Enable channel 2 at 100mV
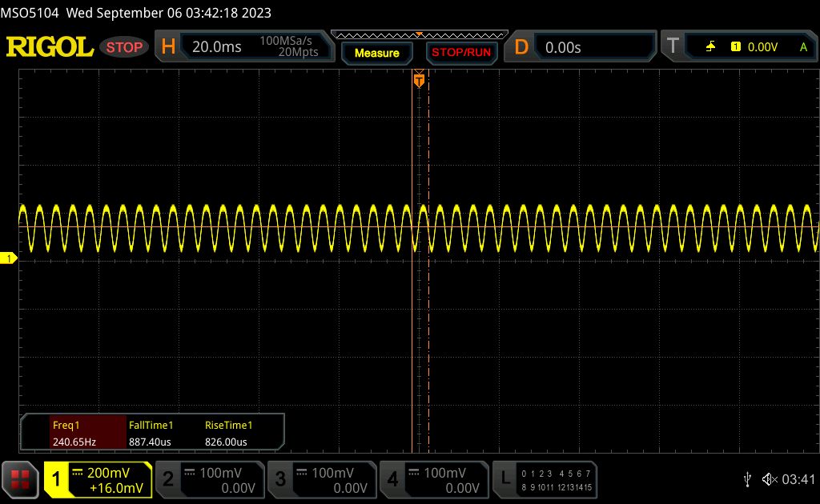This screenshot has width=820, height=504. [211, 479]
